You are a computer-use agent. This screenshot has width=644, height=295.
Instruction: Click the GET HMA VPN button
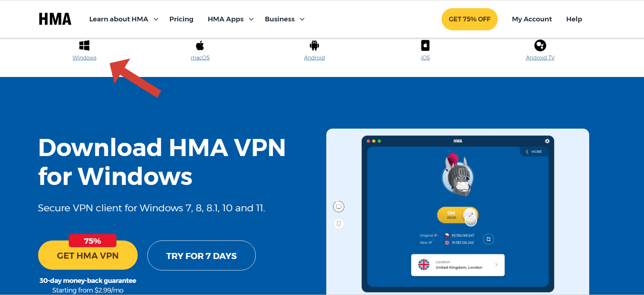(88, 255)
